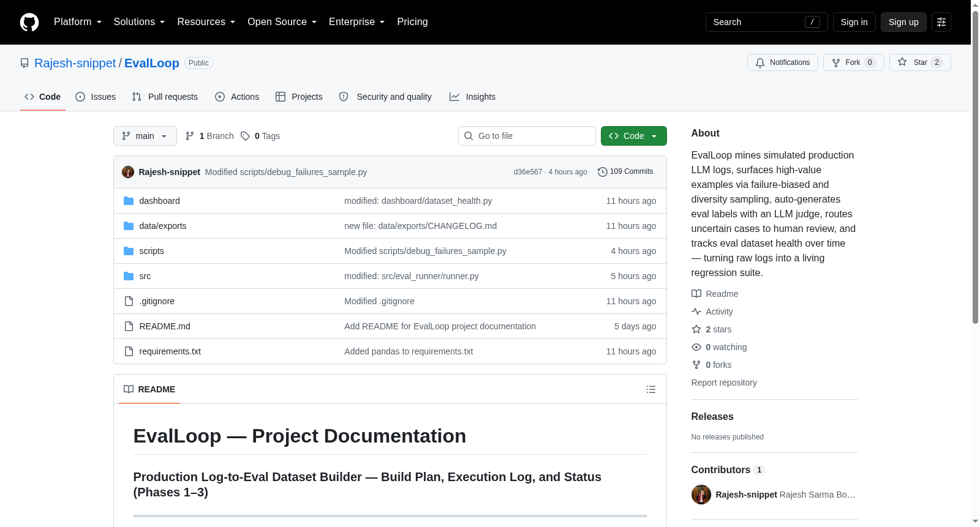Viewport: 980px width, 527px height.
Task: Open the dashboard folder name link
Action: pyautogui.click(x=159, y=201)
